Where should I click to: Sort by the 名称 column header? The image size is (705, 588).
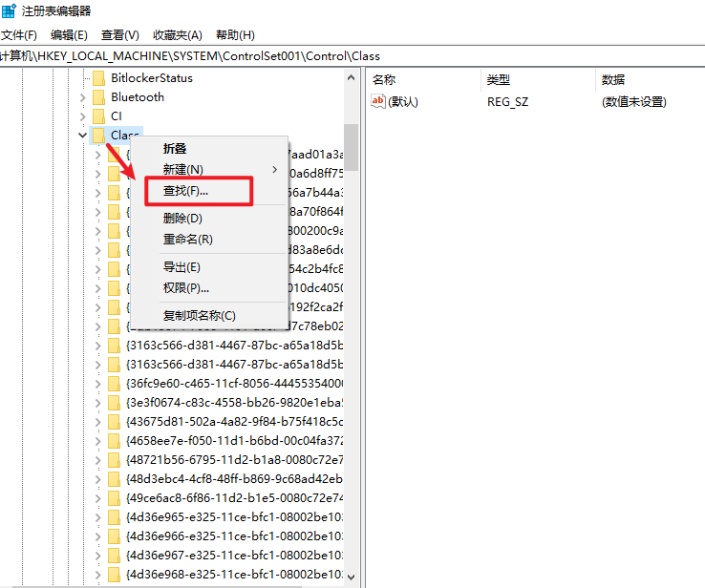[384, 80]
